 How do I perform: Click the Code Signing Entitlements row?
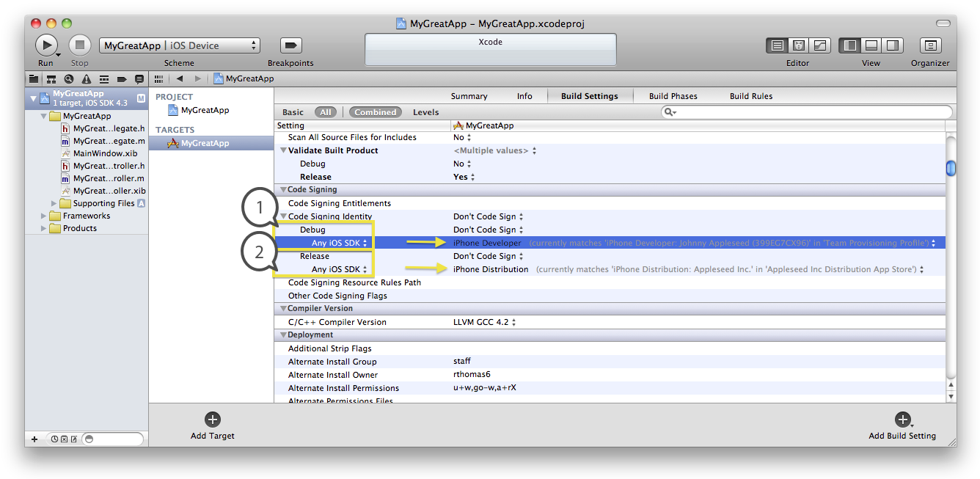(610, 203)
